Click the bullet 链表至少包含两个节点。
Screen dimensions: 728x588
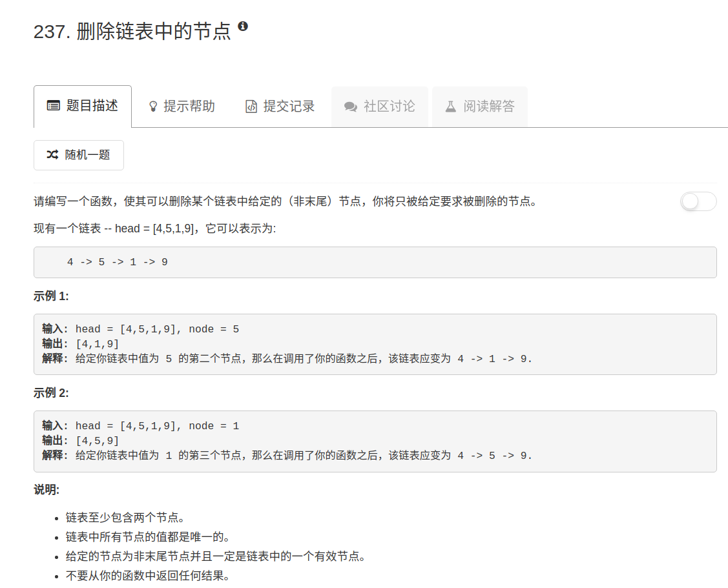(125, 518)
